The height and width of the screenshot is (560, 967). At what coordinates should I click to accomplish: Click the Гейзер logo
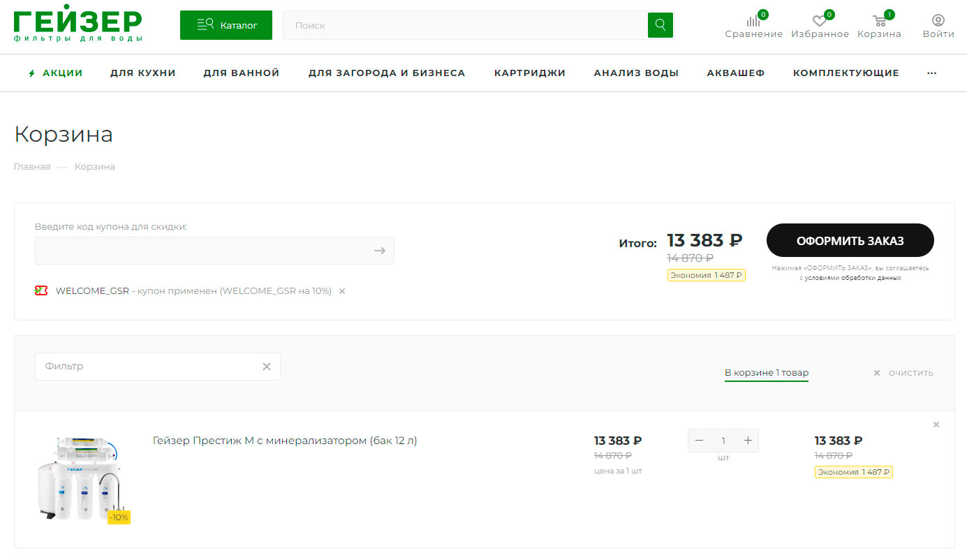point(78,25)
